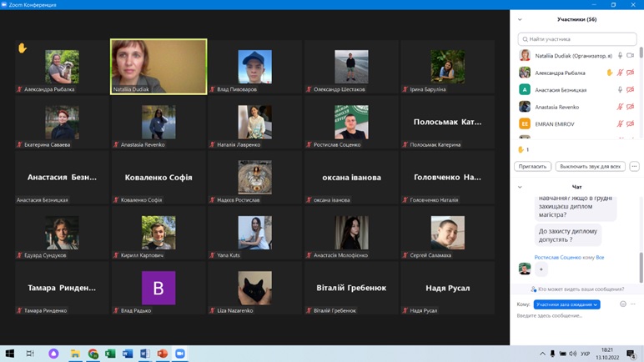644x362 pixels.
Task: Click muted mic icon on Liza Nazarenko tile
Action: (x=213, y=310)
